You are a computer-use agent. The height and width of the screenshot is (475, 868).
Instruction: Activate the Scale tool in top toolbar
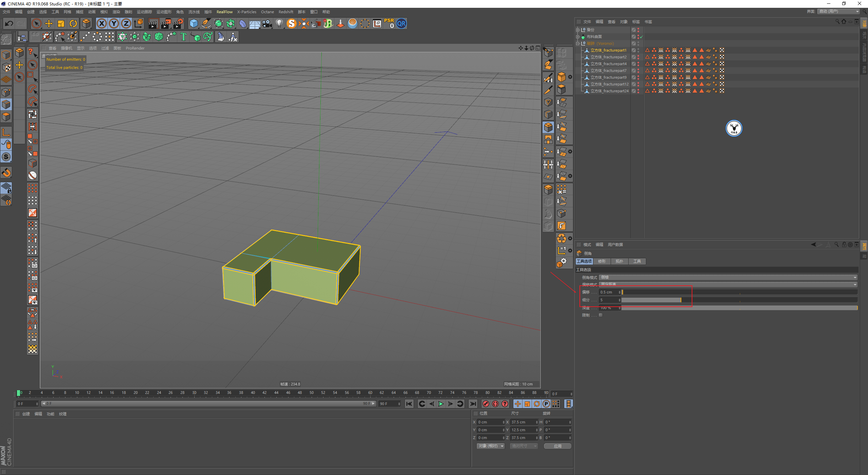61,23
